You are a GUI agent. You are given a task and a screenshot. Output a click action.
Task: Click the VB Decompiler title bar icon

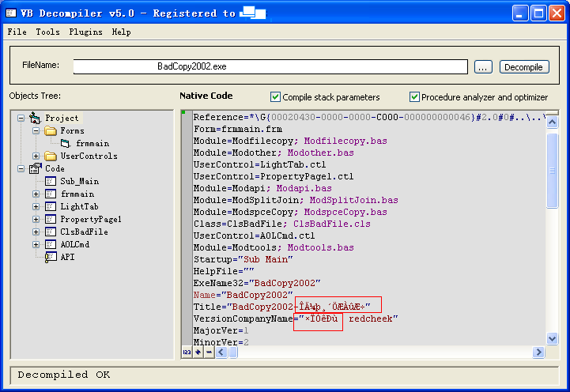(11, 13)
